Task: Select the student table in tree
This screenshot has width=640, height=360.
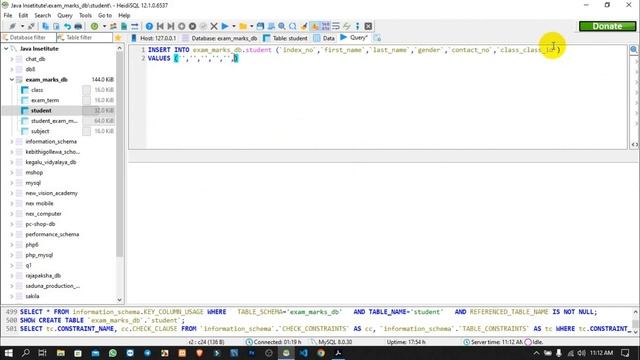Action: 41,111
